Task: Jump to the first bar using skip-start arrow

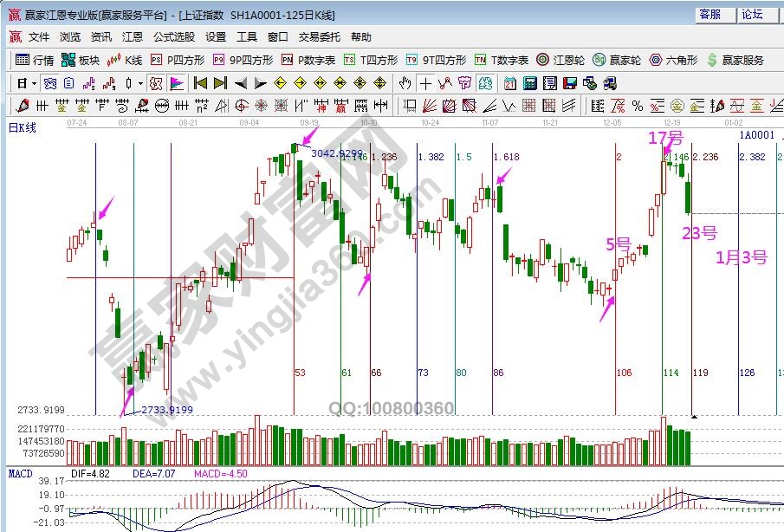Action: (x=200, y=83)
